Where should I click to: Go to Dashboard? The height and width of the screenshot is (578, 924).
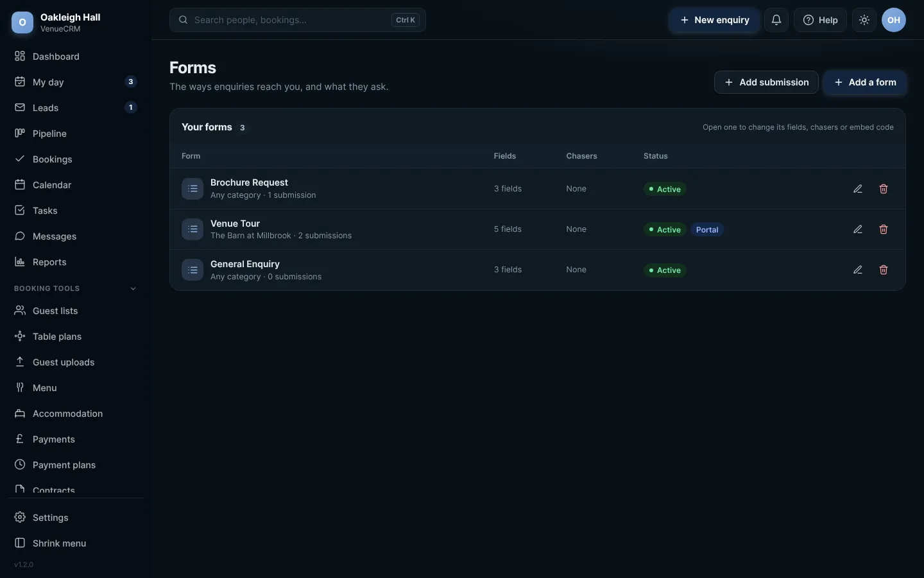pos(76,57)
